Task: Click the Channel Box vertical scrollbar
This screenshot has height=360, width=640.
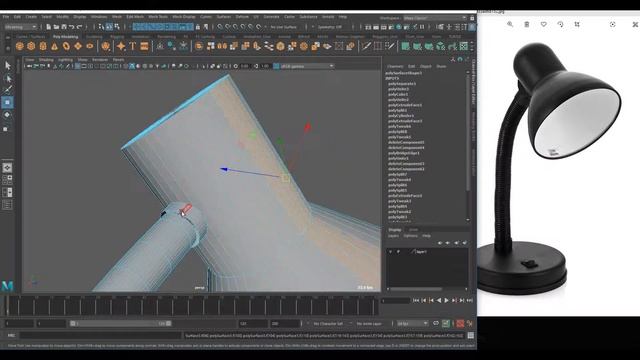Action: click(468, 147)
